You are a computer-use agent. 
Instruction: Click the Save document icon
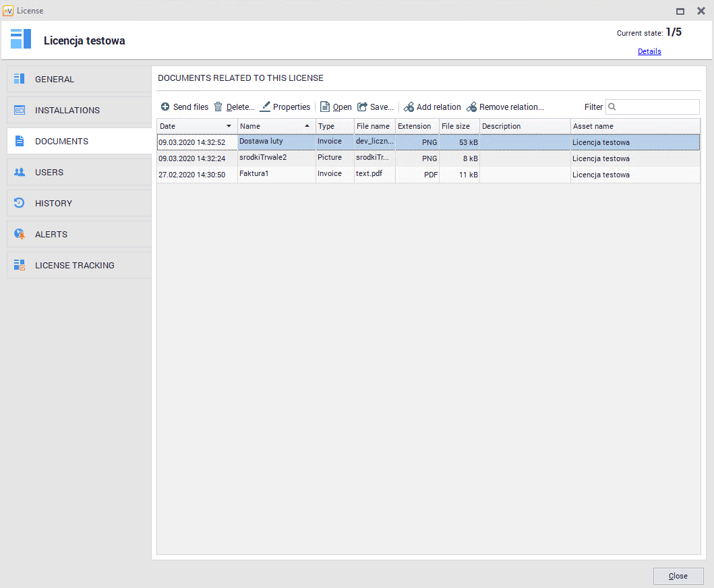(362, 107)
